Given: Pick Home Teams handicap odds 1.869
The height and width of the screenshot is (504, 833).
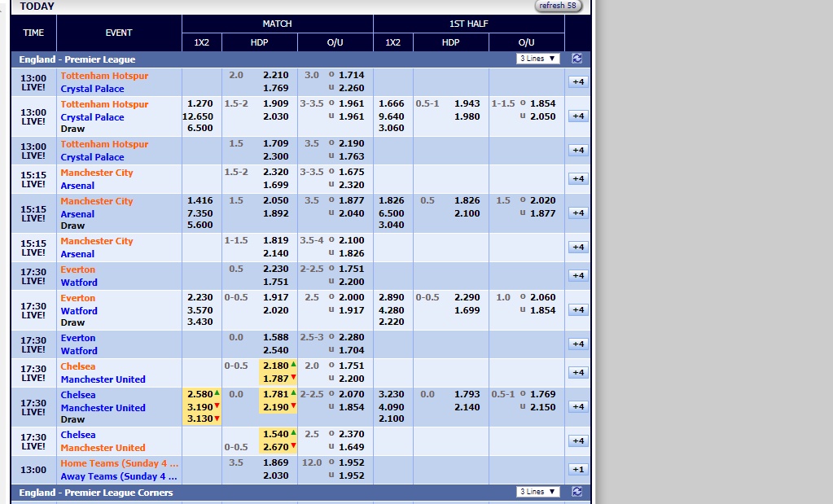Looking at the screenshot, I should click(276, 462).
